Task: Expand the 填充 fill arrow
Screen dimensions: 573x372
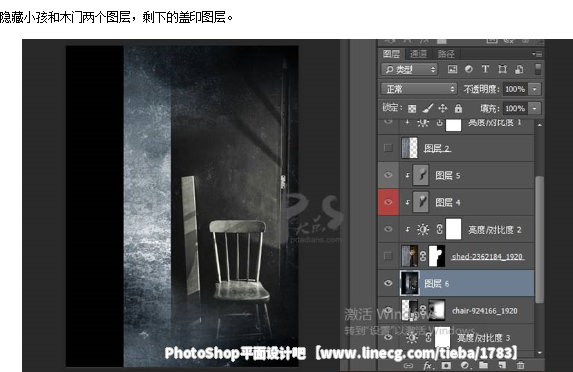Action: coord(534,108)
